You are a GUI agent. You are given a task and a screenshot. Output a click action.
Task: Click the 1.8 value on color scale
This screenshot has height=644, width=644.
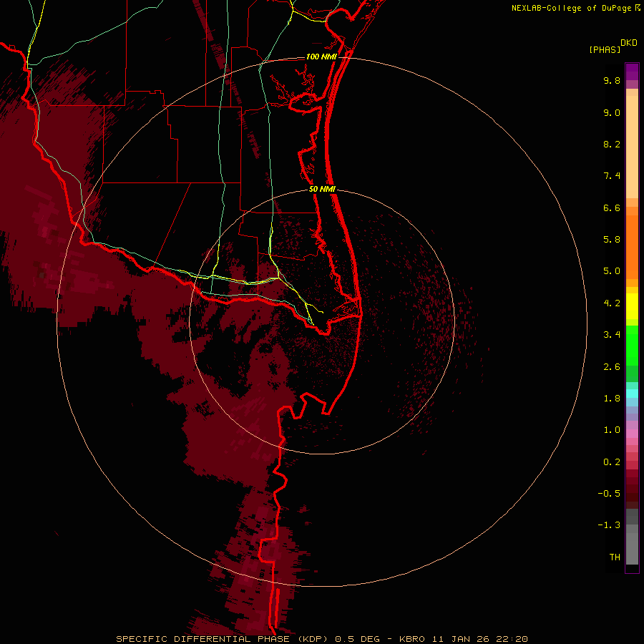612,399
